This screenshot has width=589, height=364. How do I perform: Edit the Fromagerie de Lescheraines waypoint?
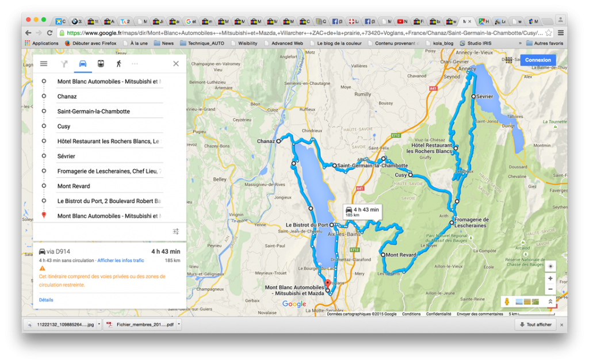pyautogui.click(x=110, y=171)
